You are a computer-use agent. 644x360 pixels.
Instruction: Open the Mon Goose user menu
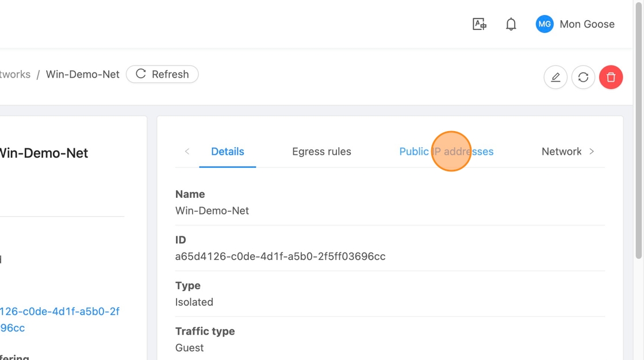pyautogui.click(x=586, y=24)
